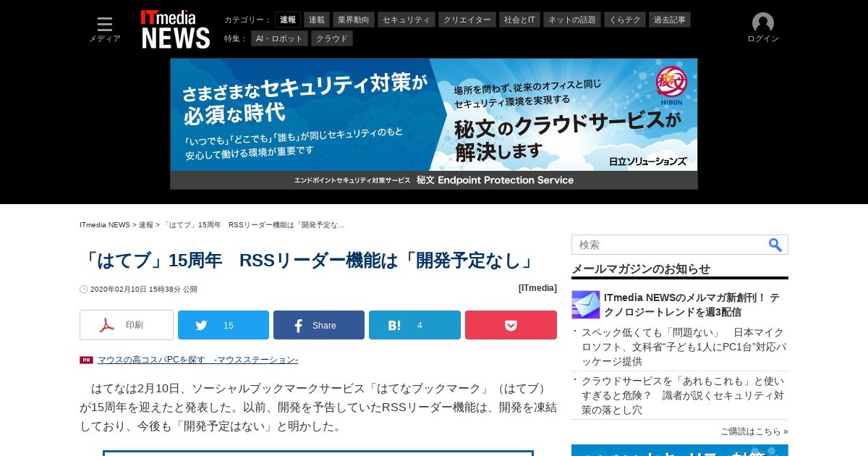The height and width of the screenshot is (456, 868).
Task: Open the ITmedia NEWSのメルマガ新創刊 link
Action: pos(692,305)
